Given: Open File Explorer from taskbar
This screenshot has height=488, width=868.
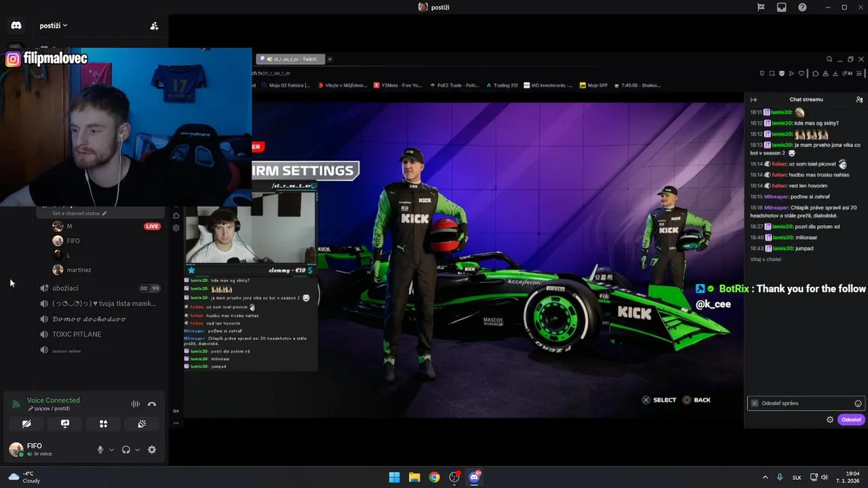Looking at the screenshot, I should (x=414, y=477).
